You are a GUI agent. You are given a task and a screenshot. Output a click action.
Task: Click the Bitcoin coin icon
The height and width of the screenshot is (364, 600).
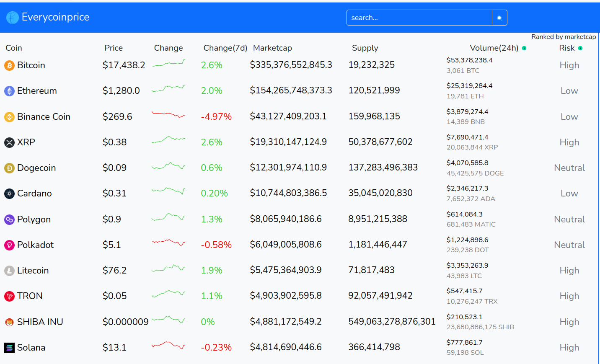pyautogui.click(x=9, y=65)
